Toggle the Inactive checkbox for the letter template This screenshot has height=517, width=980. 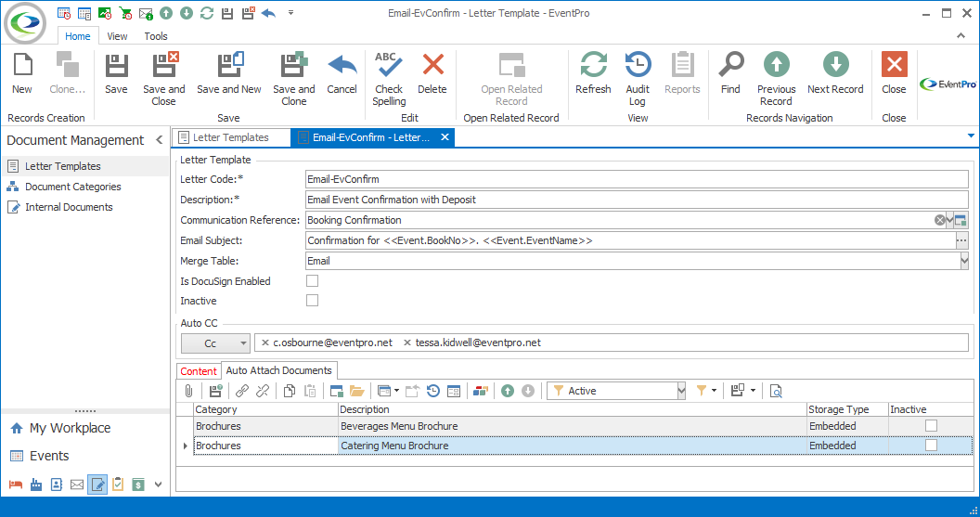pos(313,301)
